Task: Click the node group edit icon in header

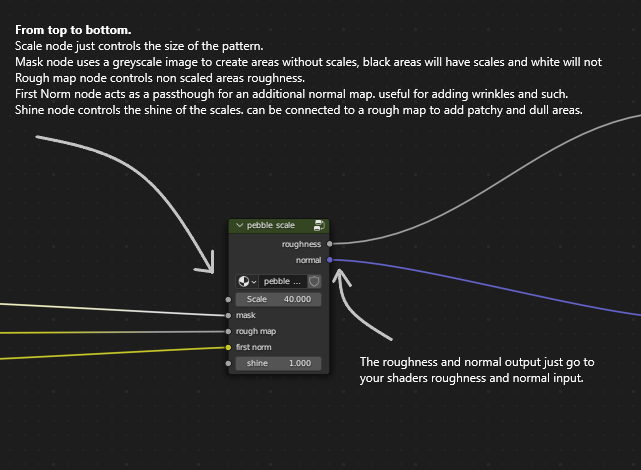Action: [319, 226]
